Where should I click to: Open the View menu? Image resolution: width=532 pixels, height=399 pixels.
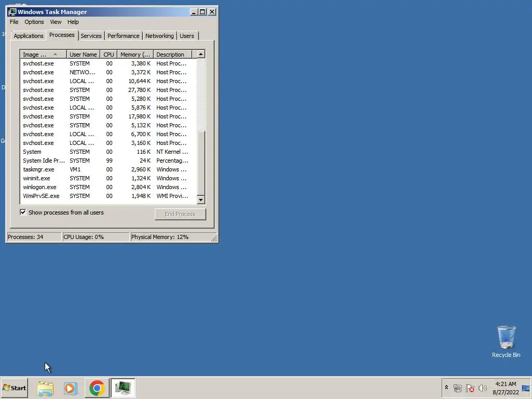pos(56,22)
